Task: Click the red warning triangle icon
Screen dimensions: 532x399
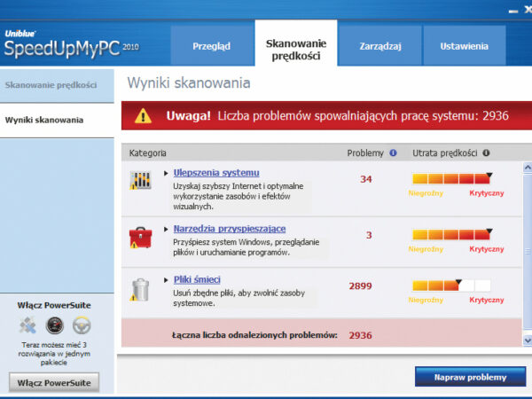Action: click(143, 115)
